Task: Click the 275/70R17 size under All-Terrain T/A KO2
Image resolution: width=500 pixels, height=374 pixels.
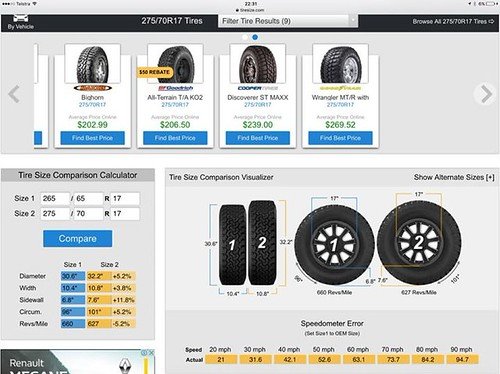Action: pos(175,105)
